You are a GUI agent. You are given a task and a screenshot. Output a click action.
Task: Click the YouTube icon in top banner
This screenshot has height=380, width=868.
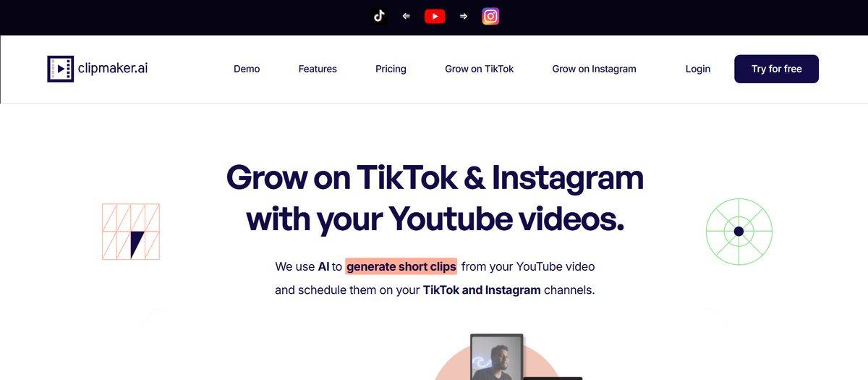click(435, 16)
